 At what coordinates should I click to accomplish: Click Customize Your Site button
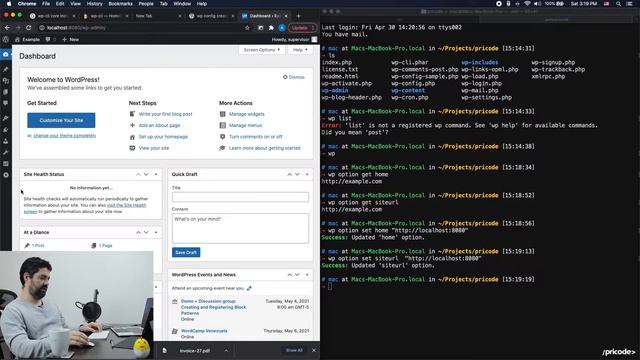point(61,120)
